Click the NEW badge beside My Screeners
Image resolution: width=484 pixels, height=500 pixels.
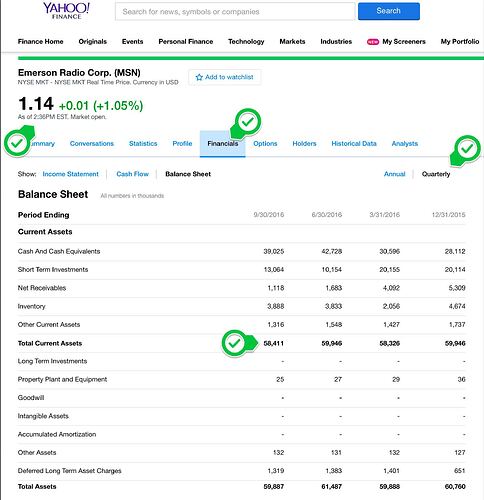coord(373,42)
